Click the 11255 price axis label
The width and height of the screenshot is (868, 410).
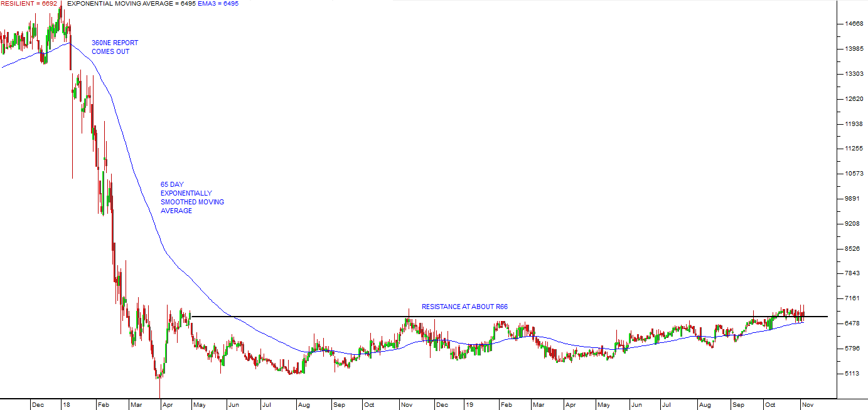click(855, 149)
